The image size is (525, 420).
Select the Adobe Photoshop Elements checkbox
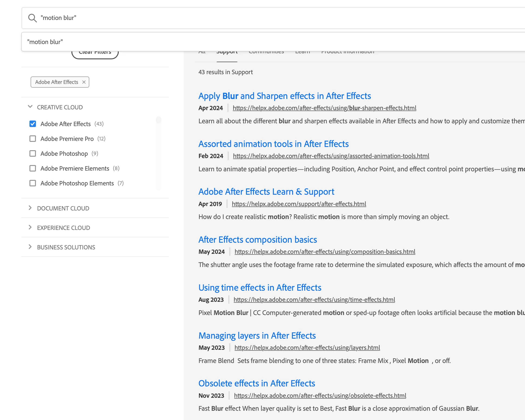[x=33, y=183]
